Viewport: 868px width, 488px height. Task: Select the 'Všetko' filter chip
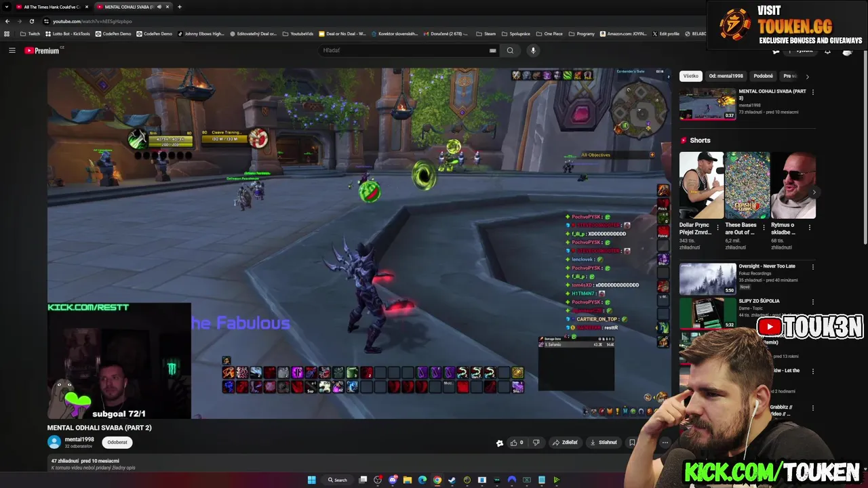690,76
